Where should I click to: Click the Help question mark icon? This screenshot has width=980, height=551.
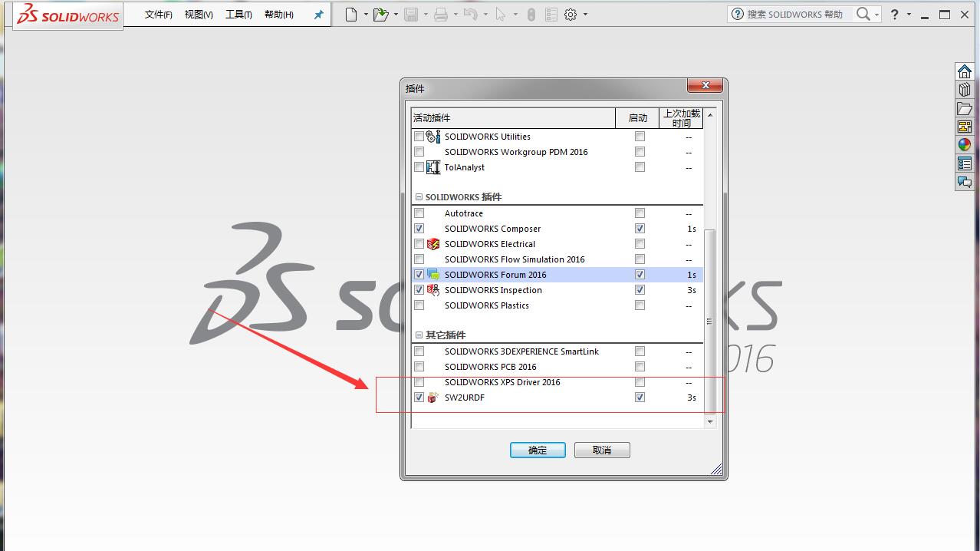point(894,14)
